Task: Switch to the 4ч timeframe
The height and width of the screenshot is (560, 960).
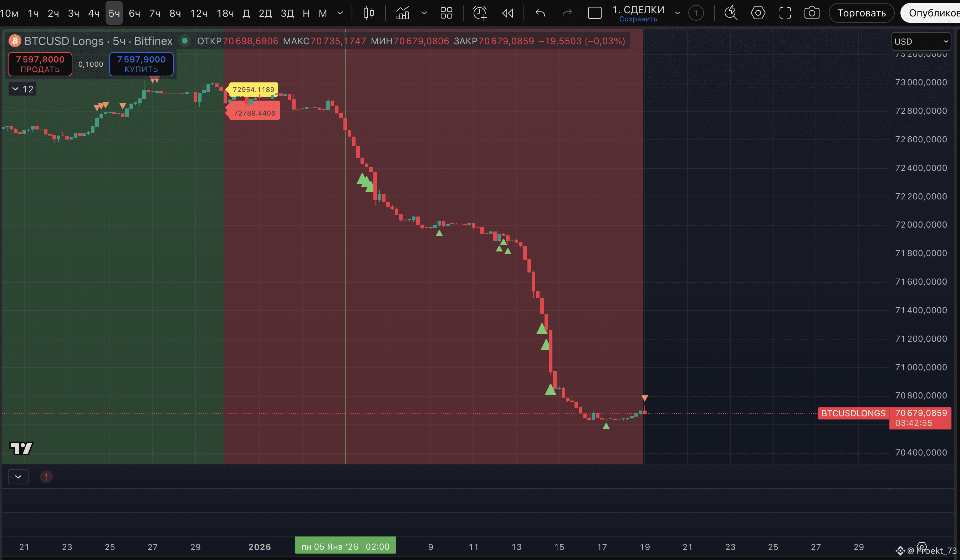Action: point(94,13)
